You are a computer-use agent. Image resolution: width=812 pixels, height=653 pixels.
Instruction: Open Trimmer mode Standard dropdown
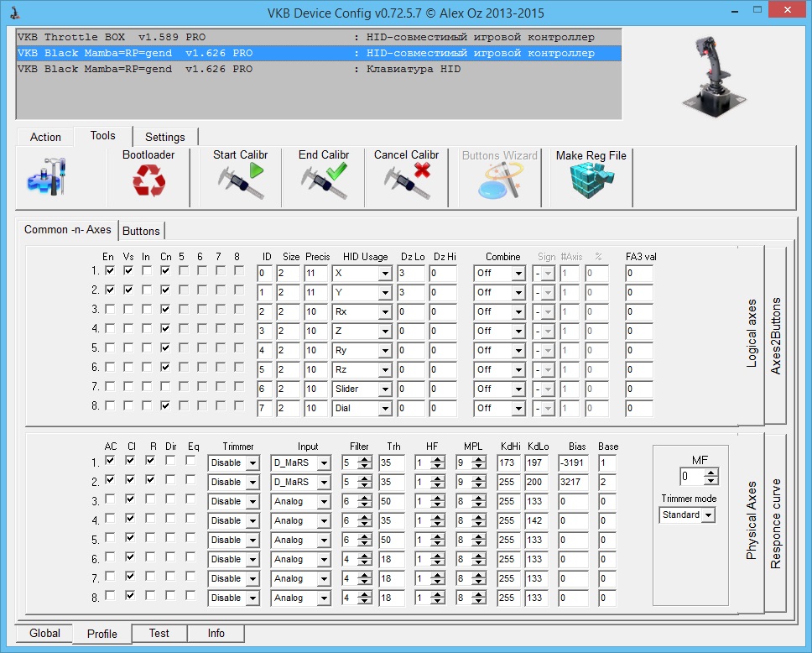[x=709, y=515]
